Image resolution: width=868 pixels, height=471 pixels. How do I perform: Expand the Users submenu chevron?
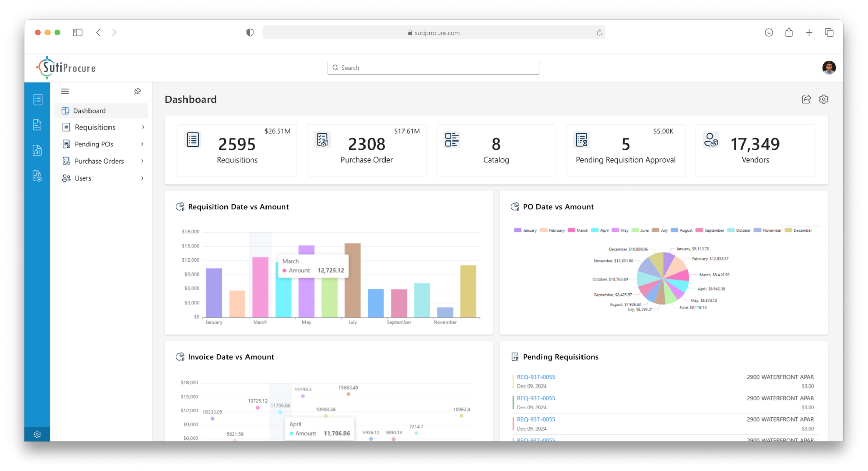click(142, 178)
